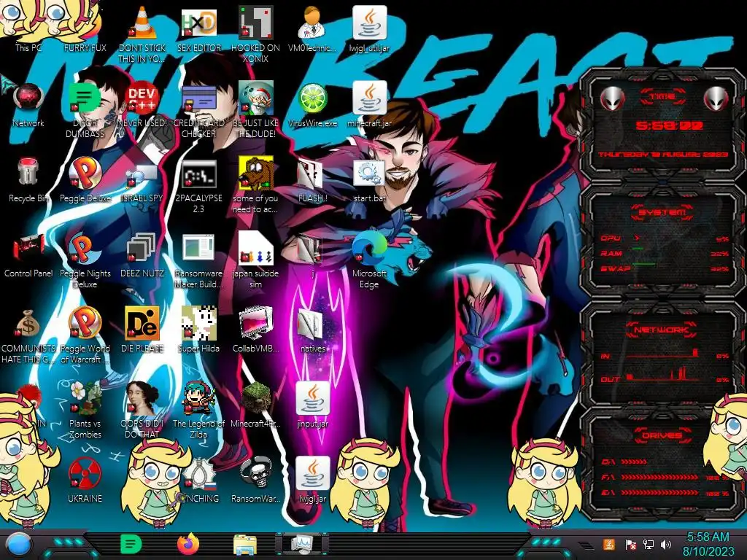The height and width of the screenshot is (560, 747).
Task: Open the taskbar clock showing 5:58 AM
Action: click(x=708, y=544)
